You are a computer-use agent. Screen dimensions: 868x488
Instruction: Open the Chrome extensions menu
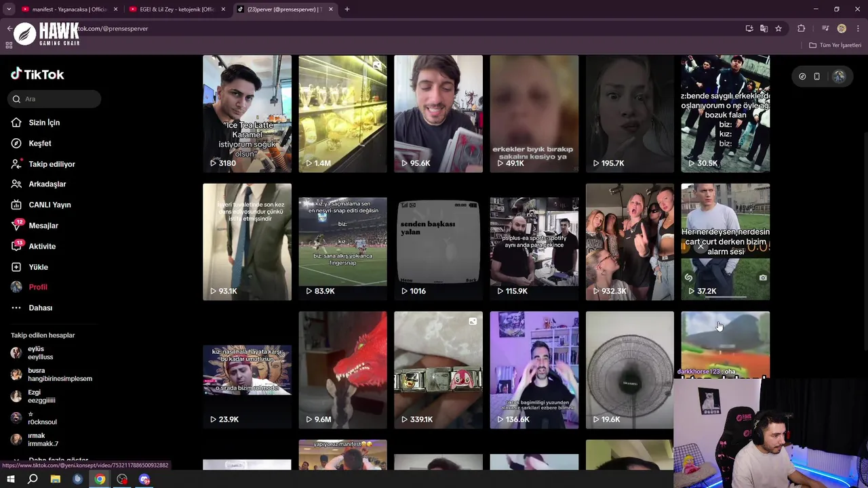point(802,28)
